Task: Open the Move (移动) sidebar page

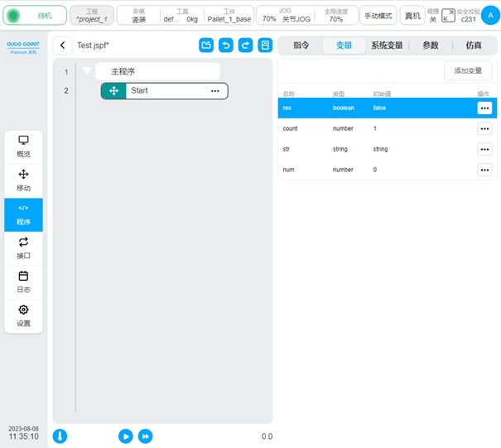Action: [x=23, y=180]
